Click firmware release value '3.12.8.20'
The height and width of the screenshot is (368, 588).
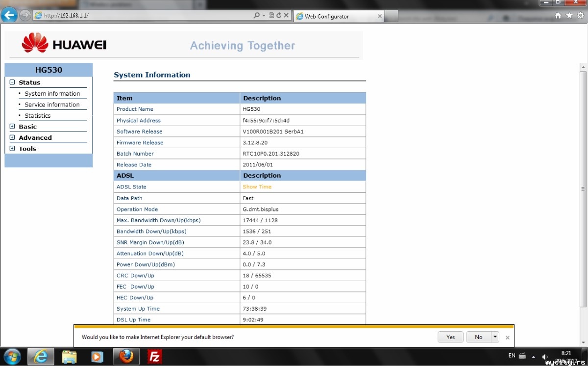coord(255,143)
